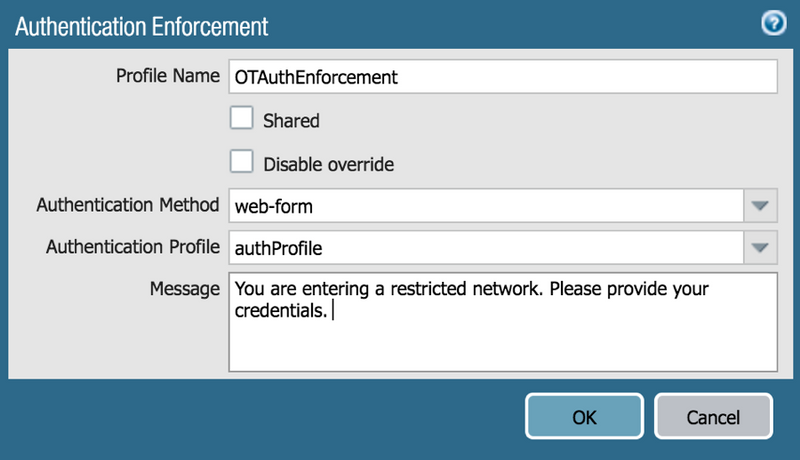The height and width of the screenshot is (460, 800).
Task: Open the help icon in the dialog header
Action: pos(773,23)
